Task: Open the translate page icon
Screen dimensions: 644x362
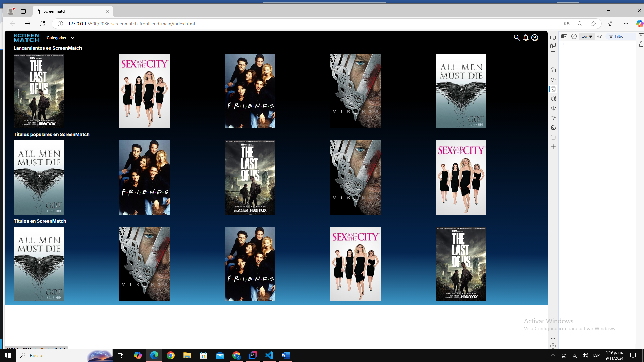Action: [567, 24]
